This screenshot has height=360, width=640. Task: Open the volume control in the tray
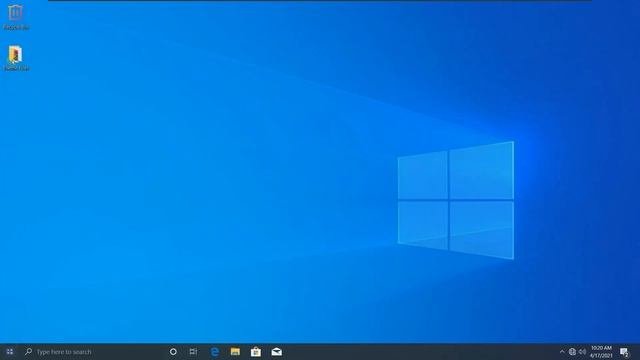tap(582, 351)
